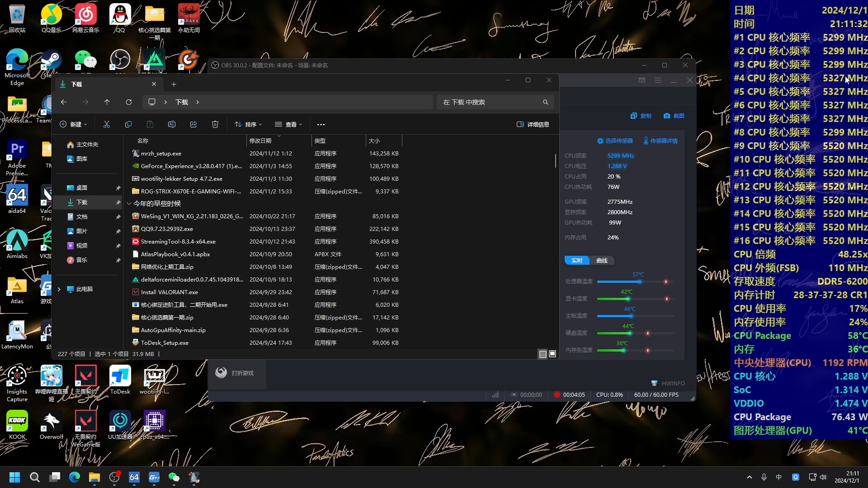Navigate up one folder level
The image size is (868, 488).
(107, 102)
